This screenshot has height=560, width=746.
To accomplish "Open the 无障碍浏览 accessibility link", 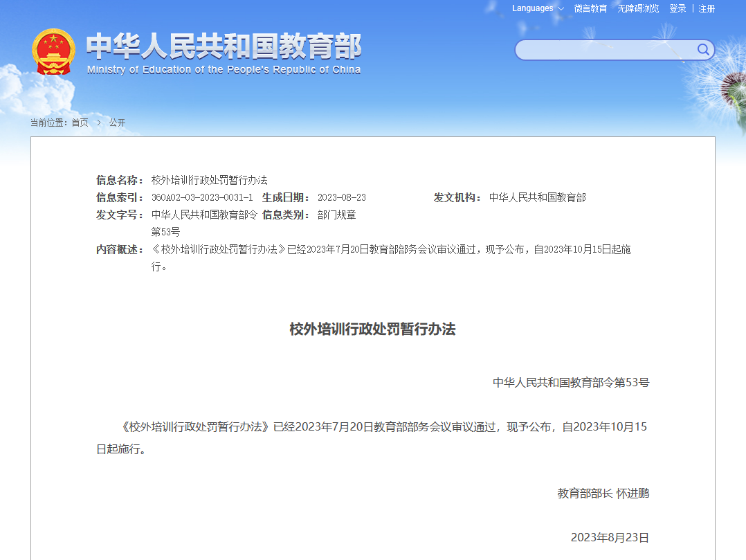I will 638,8.
